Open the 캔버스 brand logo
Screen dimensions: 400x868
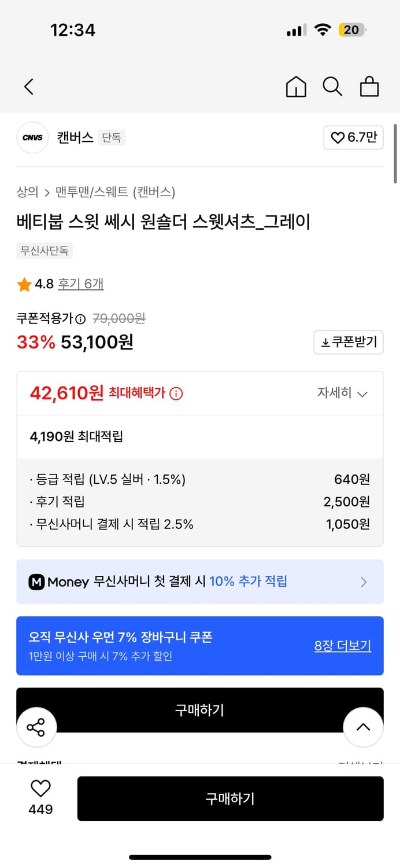(32, 138)
